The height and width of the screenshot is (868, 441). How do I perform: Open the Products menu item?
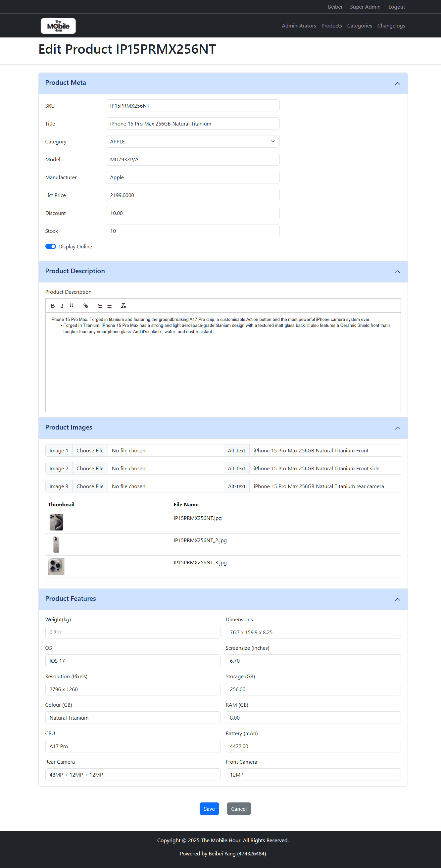(331, 26)
